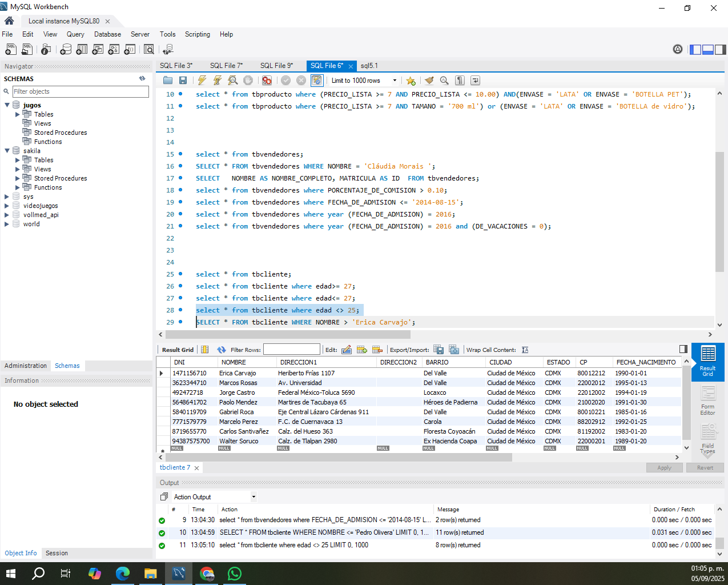This screenshot has height=585, width=728.
Task: Open the Field Types view
Action: coord(707,438)
